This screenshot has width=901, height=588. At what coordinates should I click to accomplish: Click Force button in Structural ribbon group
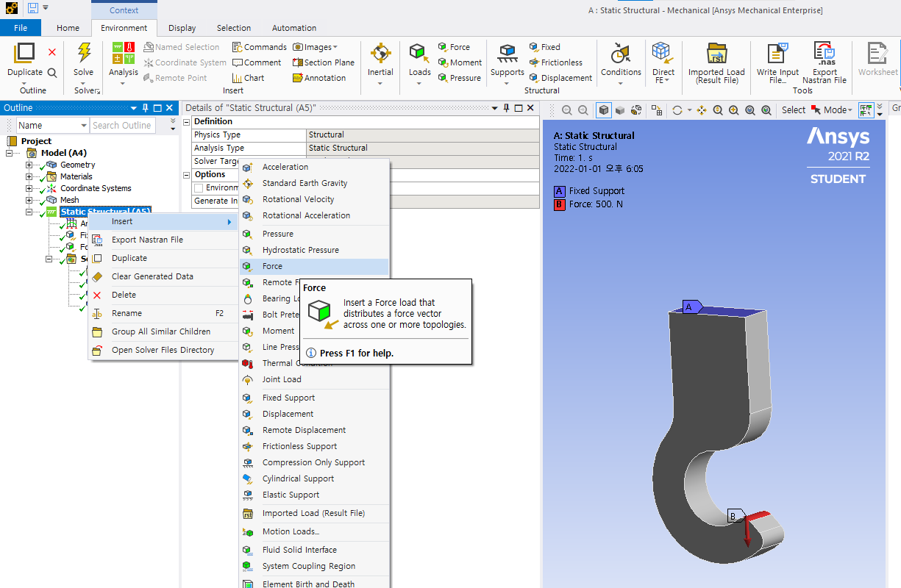click(x=454, y=47)
